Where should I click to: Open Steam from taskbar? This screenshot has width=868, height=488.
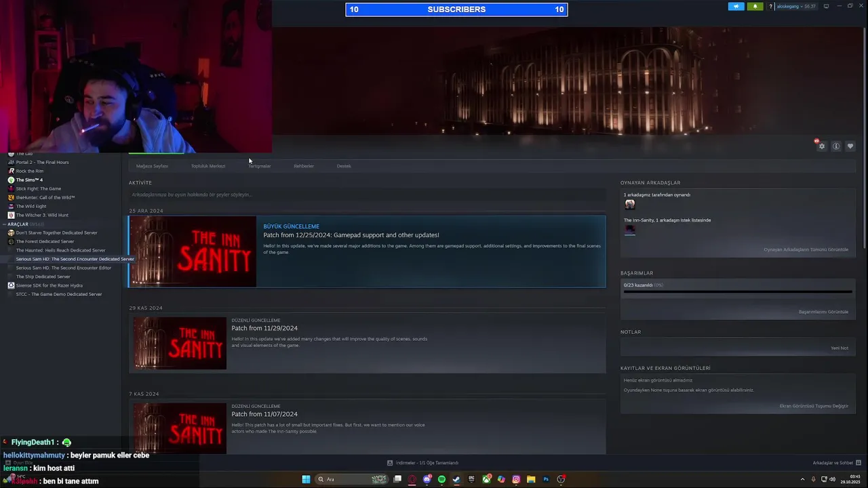[x=456, y=479]
